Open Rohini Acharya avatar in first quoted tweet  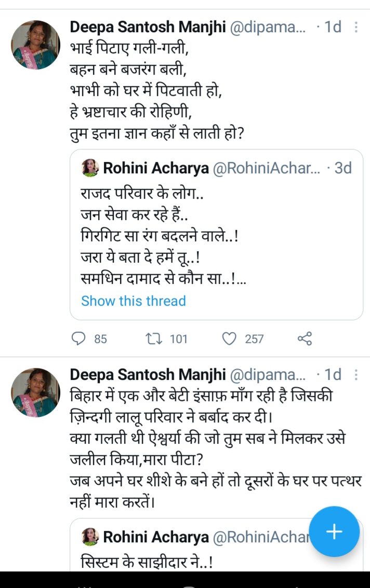91,168
